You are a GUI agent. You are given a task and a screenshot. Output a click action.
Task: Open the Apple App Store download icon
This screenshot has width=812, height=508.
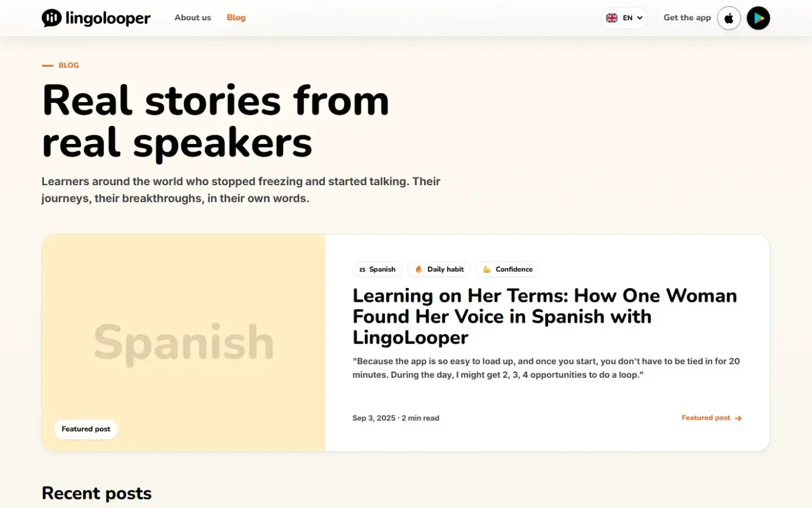[729, 18]
